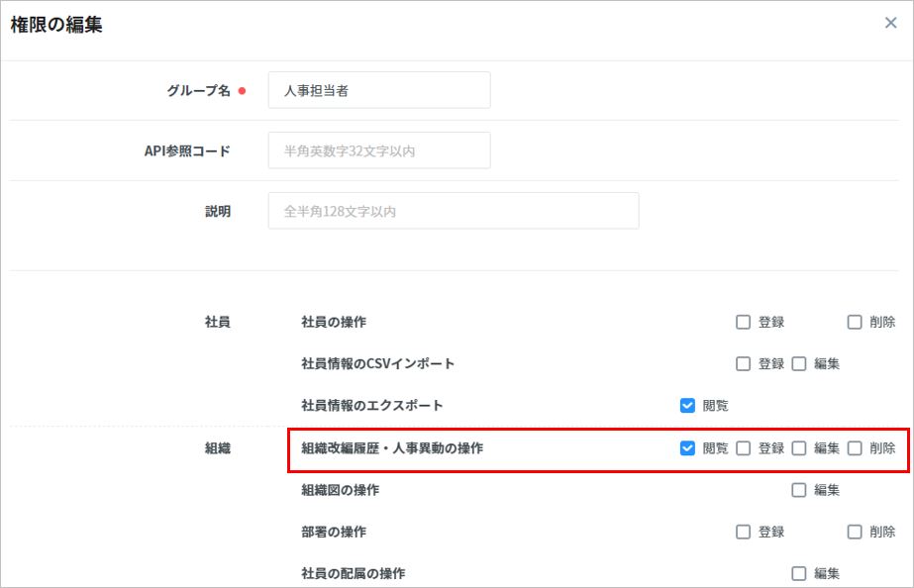
Task: Uncheck 閲覧 for 組織改編履歴・人事異動の操作
Action: pos(688,448)
